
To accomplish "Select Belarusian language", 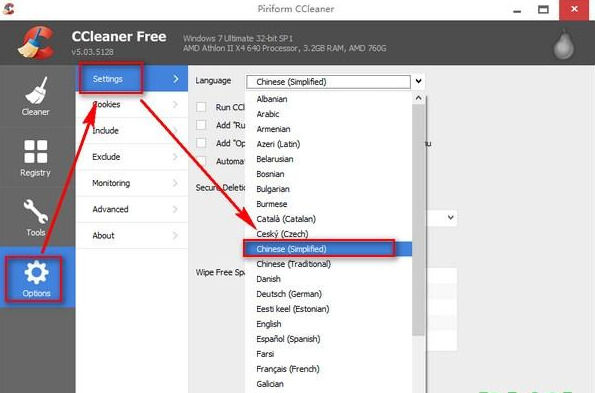I will 328,159.
